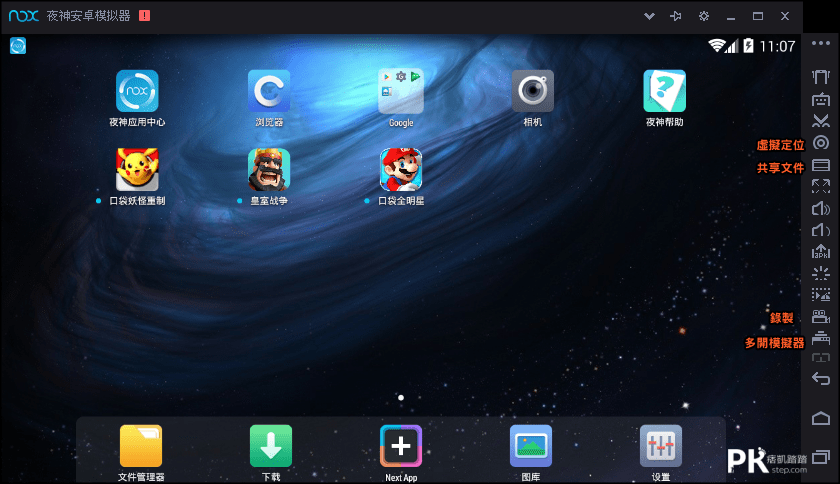Take a screenshot with the scissors icon

tap(821, 121)
